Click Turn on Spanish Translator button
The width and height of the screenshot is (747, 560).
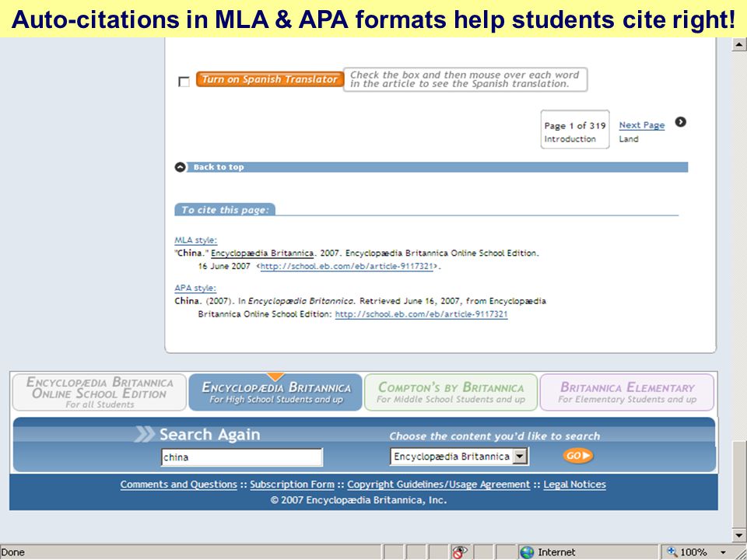[x=270, y=79]
